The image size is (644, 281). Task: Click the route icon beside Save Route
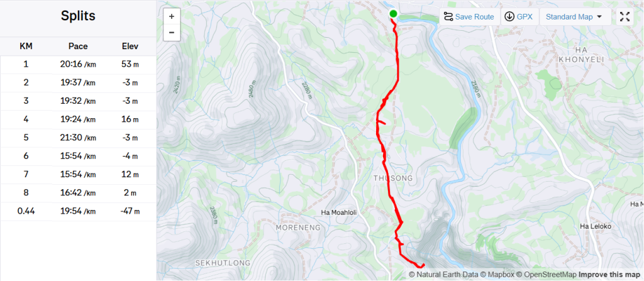pos(448,17)
